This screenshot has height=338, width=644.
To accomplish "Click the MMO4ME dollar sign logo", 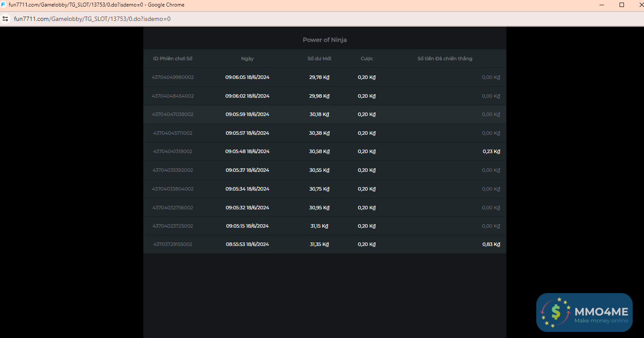I will [x=555, y=312].
